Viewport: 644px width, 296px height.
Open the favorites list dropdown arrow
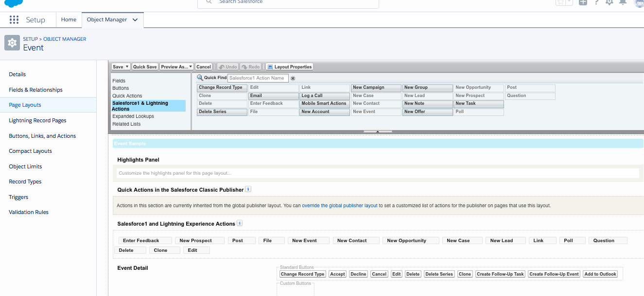569,2
